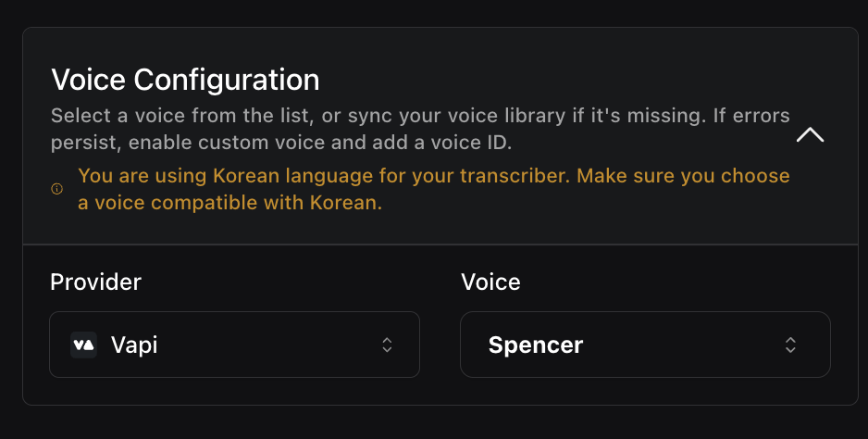Screen dimensions: 868x439
Task: Click the Voice field label
Action: [x=490, y=282]
